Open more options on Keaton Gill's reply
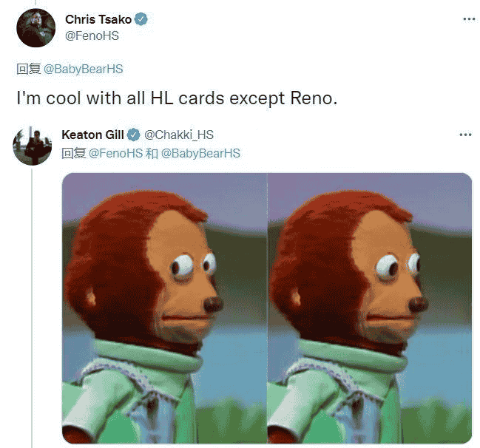Viewport: 480px width, 448px height. coord(465,135)
